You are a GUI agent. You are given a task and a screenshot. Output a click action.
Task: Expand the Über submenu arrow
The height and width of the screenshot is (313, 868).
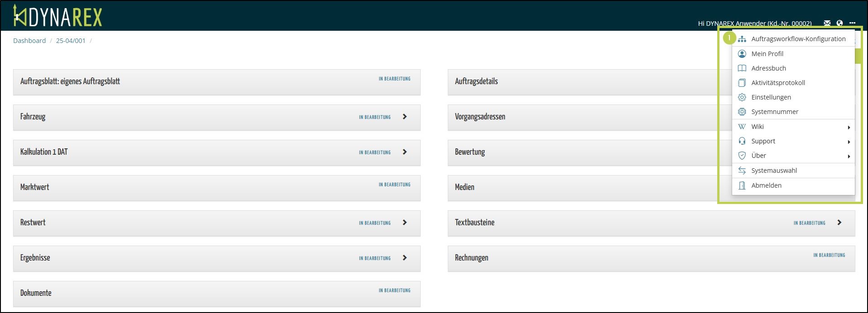click(x=849, y=156)
